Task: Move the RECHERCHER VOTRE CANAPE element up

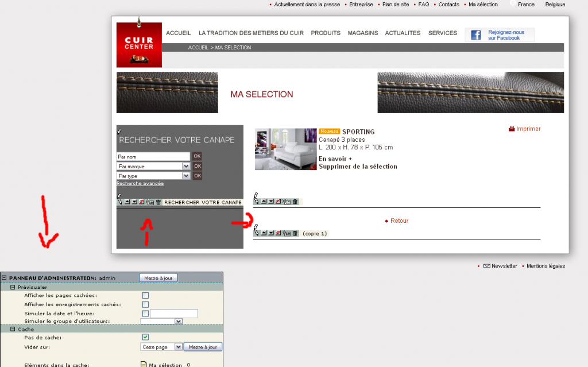Action: tap(127, 202)
